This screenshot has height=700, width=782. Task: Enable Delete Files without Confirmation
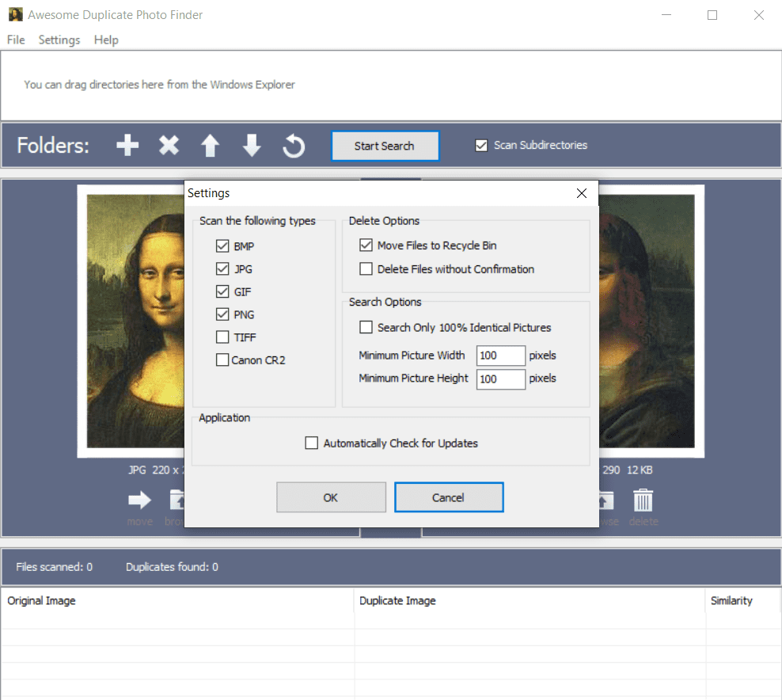(366, 269)
